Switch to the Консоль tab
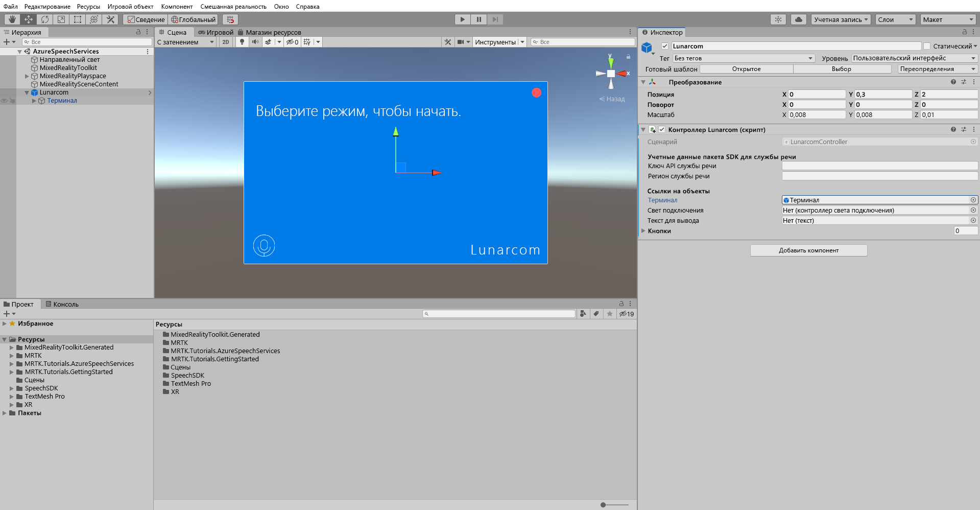The width and height of the screenshot is (980, 510). (62, 304)
